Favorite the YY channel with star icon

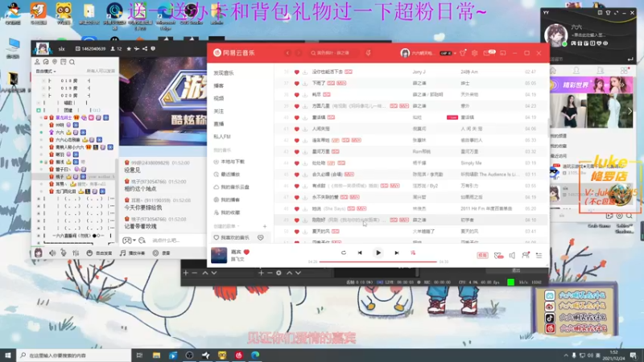[129, 48]
